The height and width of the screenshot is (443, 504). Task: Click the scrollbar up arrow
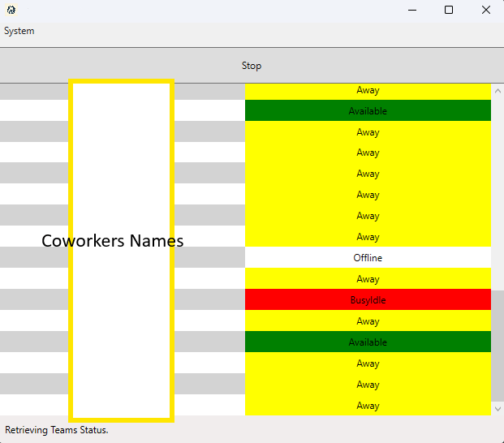pyautogui.click(x=498, y=90)
